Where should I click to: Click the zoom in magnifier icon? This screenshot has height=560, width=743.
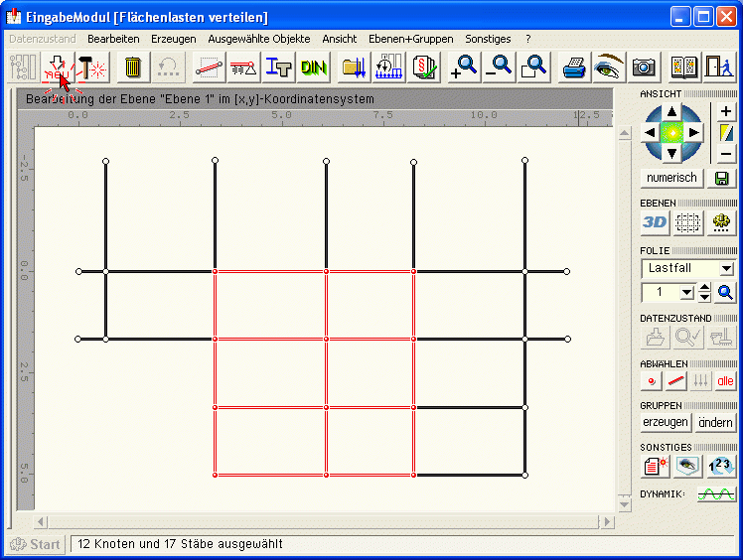(464, 68)
